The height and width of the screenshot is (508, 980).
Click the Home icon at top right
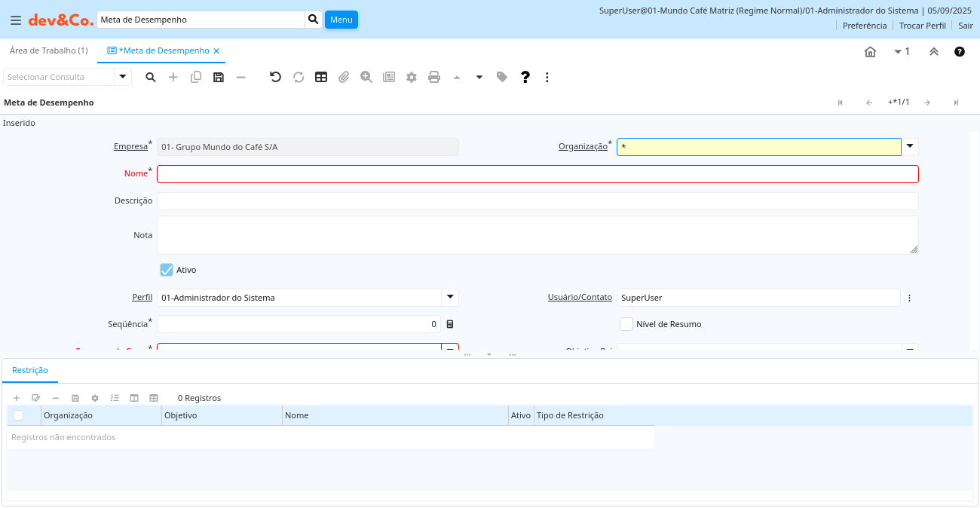[x=870, y=52]
